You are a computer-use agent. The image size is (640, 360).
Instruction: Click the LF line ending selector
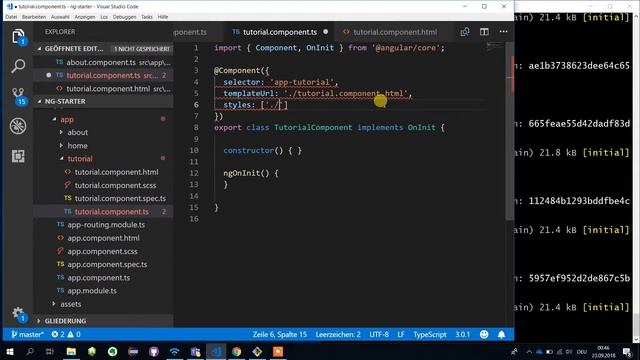click(401, 334)
